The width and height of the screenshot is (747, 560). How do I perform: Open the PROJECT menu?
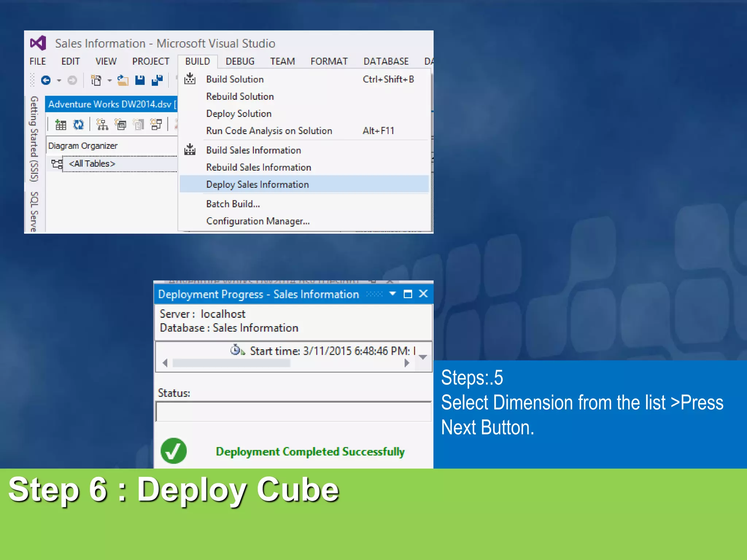(151, 61)
